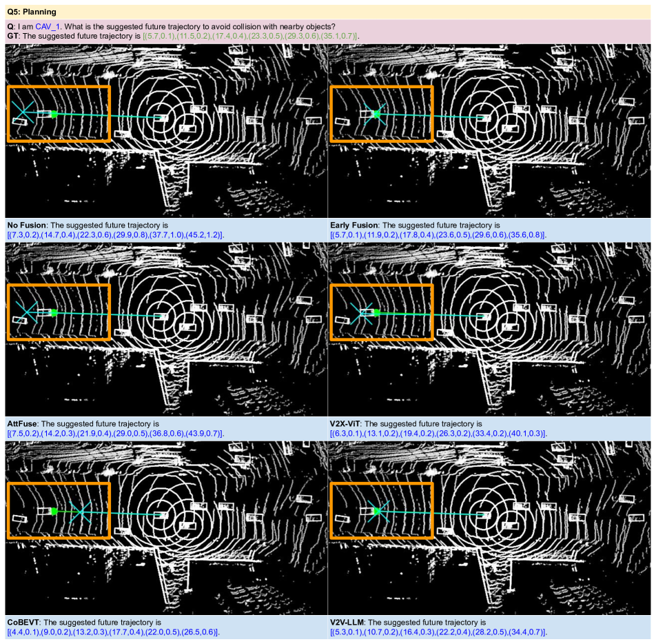The width and height of the screenshot is (656, 644).
Task: Open the LiDAR image above No Fusion caption
Action: [x=166, y=130]
